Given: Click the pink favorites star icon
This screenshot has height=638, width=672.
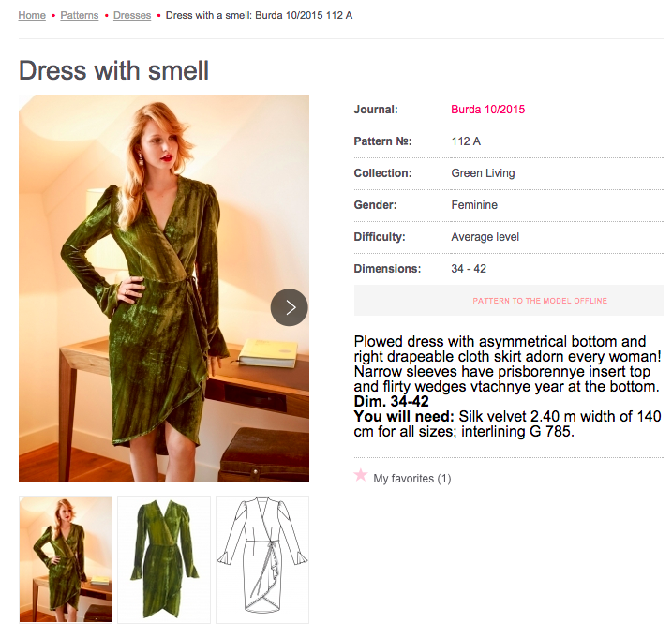Looking at the screenshot, I should tap(361, 475).
